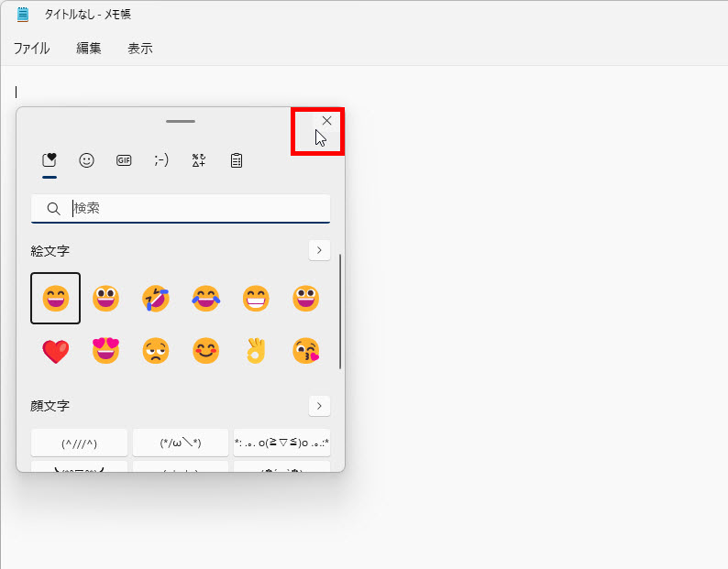Expand the 絵文字 section with chevron
Viewport: 728px width, 569px height.
319,250
